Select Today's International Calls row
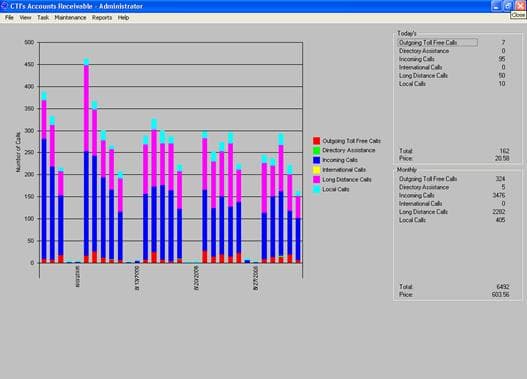Viewport: 527px width, 379px height. (452, 67)
